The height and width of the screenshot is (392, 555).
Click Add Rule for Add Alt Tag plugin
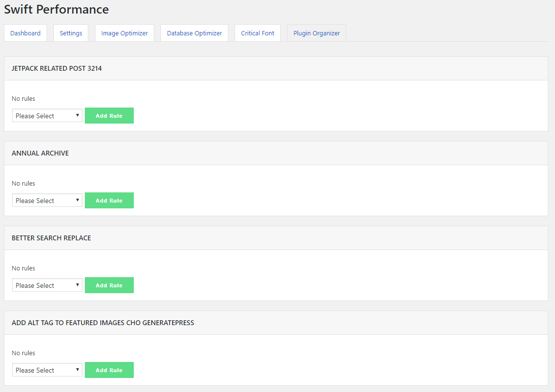coord(110,370)
